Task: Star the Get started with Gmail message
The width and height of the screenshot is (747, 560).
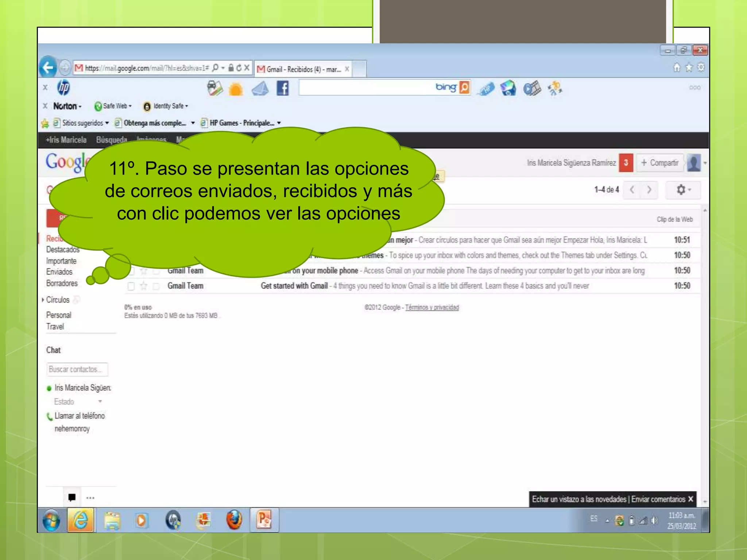Action: (x=144, y=286)
